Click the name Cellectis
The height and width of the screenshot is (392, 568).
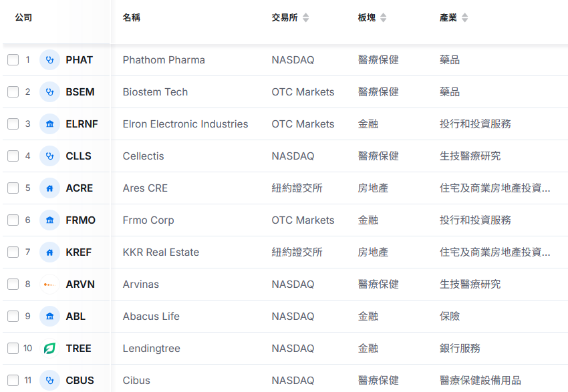pos(144,156)
